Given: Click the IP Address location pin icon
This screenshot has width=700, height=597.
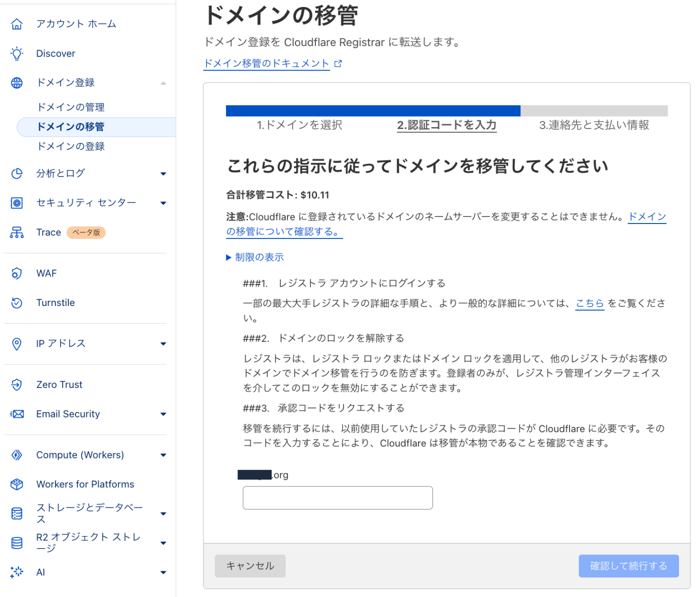Looking at the screenshot, I should (x=17, y=344).
